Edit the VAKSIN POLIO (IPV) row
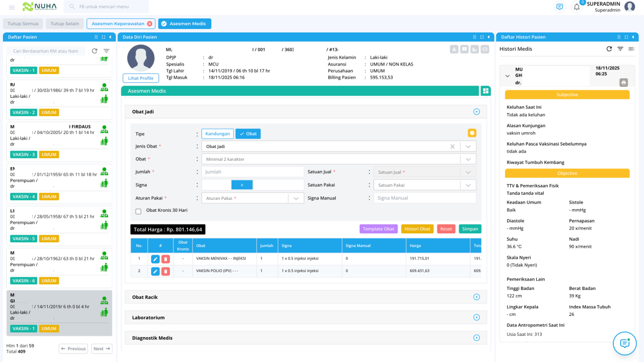 pyautogui.click(x=155, y=271)
